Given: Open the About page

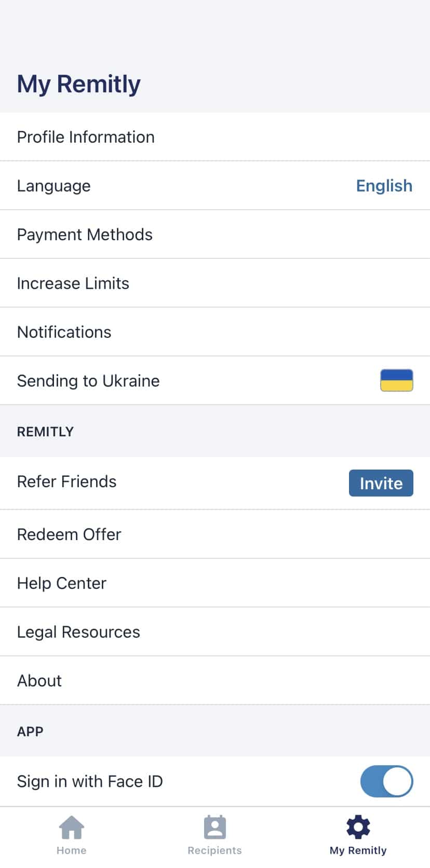Looking at the screenshot, I should pyautogui.click(x=215, y=681).
